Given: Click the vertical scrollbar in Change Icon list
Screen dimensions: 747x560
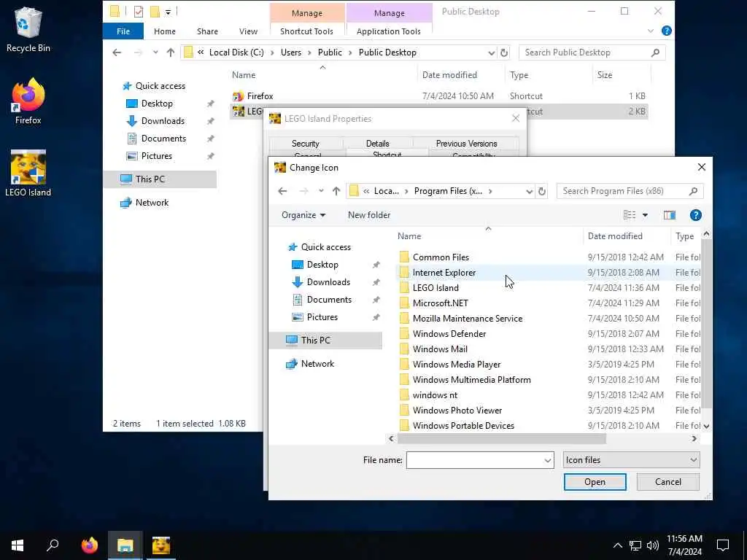Looking at the screenshot, I should coord(706,324).
